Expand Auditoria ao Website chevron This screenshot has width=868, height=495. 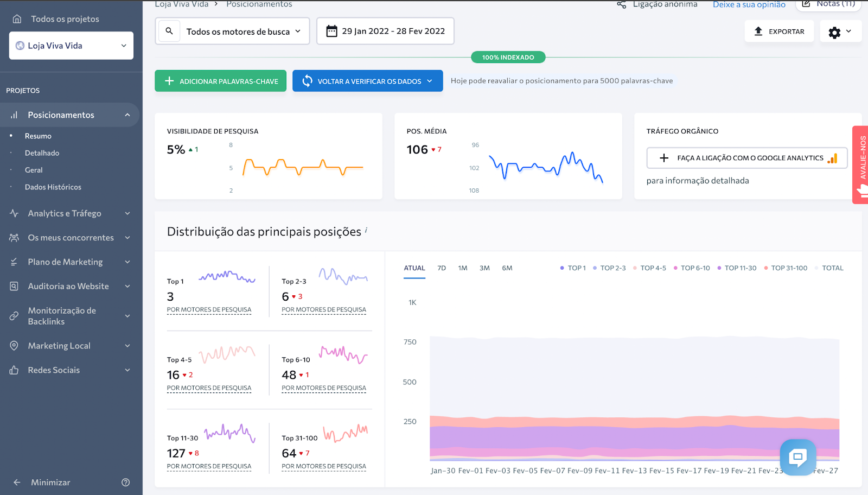[x=127, y=286]
